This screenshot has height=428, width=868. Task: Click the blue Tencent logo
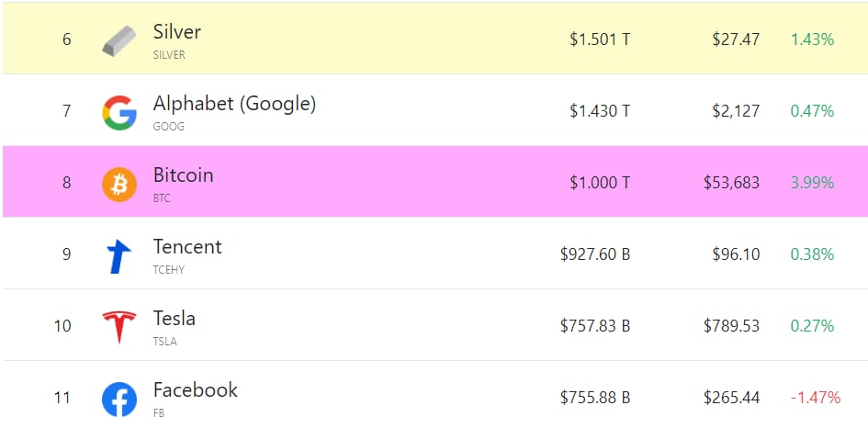coord(118,256)
